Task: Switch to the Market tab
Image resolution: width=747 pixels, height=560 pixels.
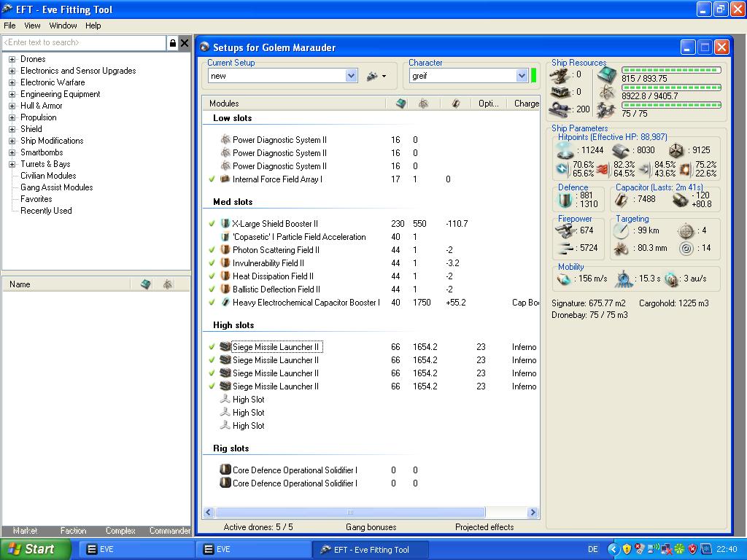Action: tap(25, 531)
